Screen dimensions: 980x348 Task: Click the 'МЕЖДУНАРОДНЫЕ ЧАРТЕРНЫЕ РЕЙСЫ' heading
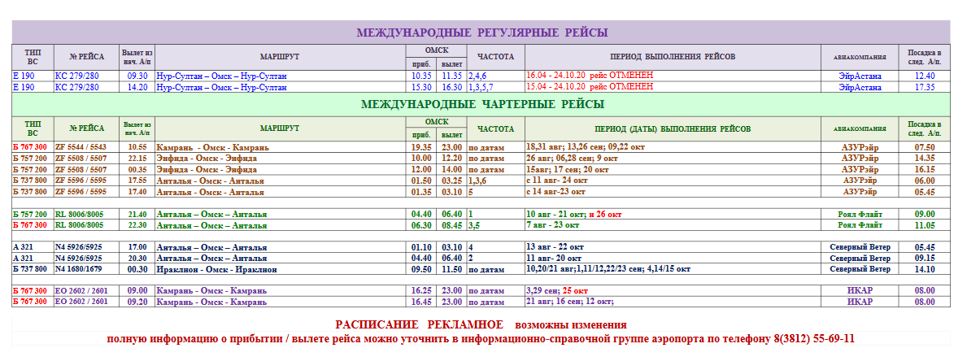(x=482, y=105)
